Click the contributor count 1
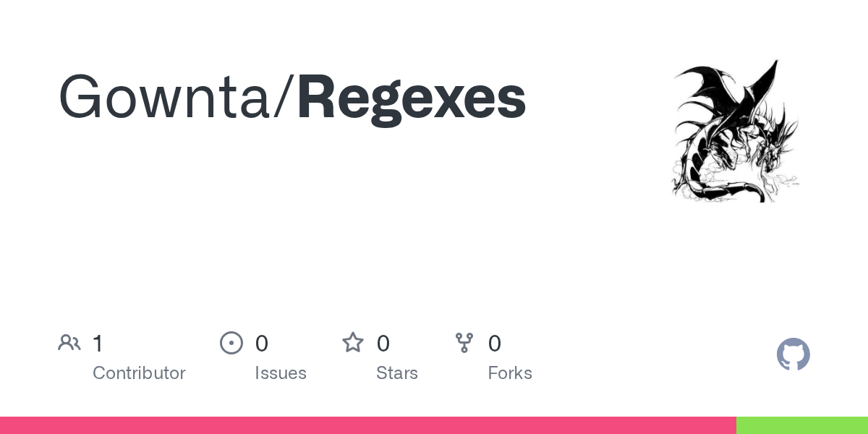Image resolution: width=868 pixels, height=434 pixels. (x=98, y=344)
